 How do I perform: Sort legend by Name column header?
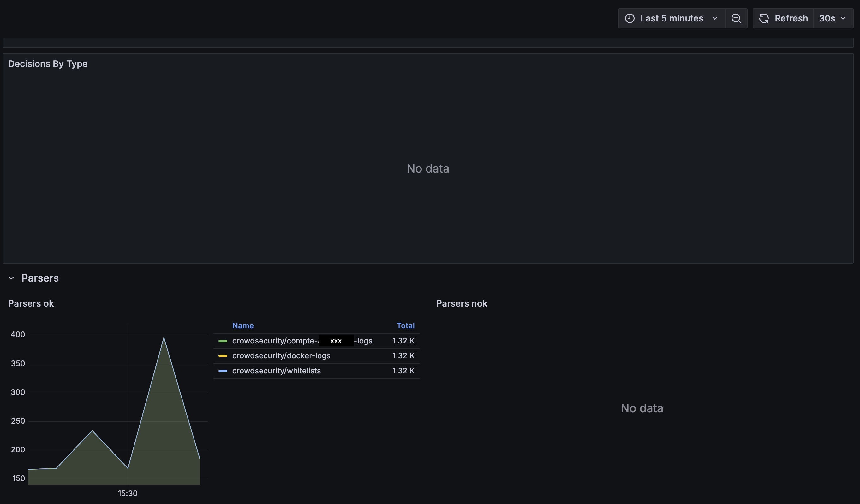click(243, 326)
